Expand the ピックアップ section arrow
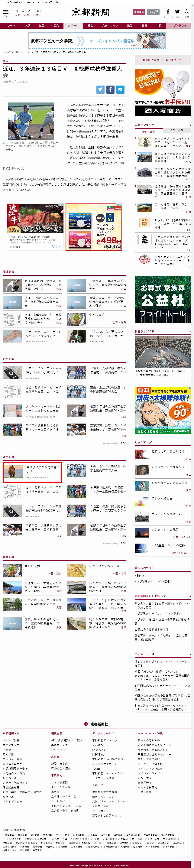 pyautogui.click(x=190, y=442)
